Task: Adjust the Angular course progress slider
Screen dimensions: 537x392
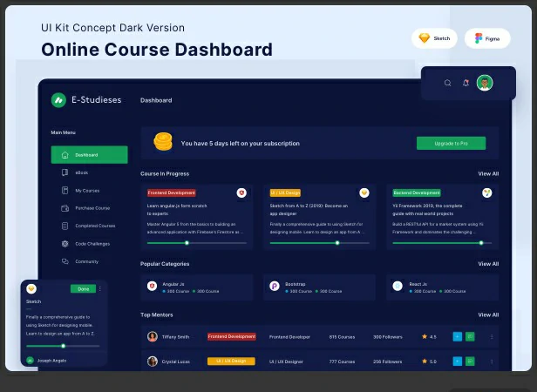Action: (187, 243)
